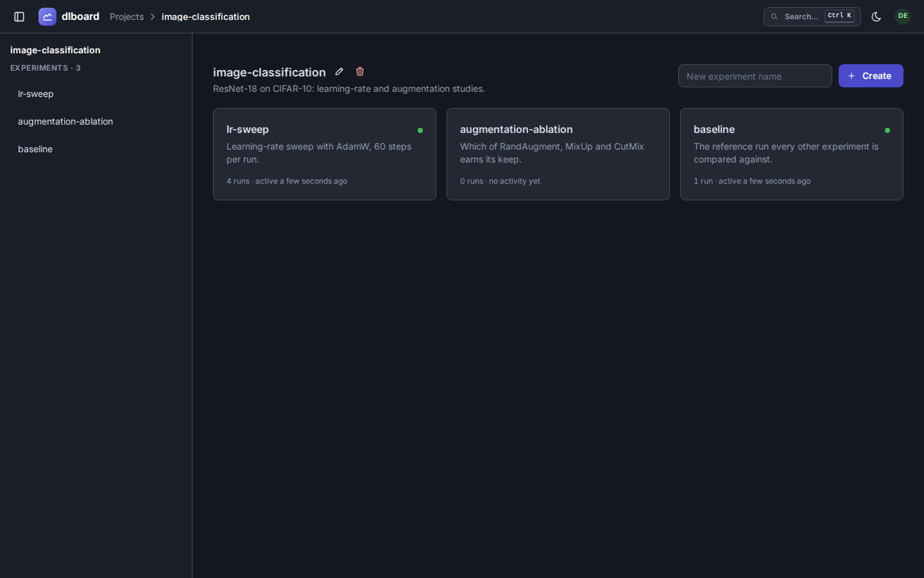Click the main image-classification page title
This screenshot has height=578, width=924.
coord(269,73)
